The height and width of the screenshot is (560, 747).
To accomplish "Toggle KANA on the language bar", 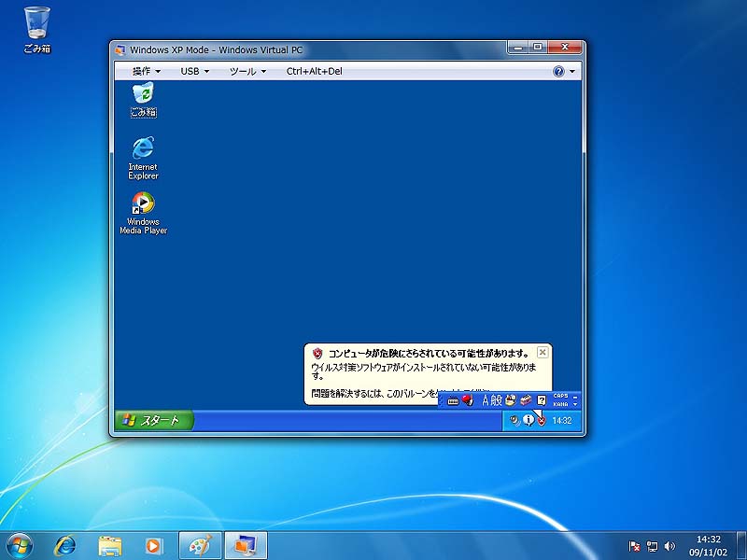I will pos(561,404).
